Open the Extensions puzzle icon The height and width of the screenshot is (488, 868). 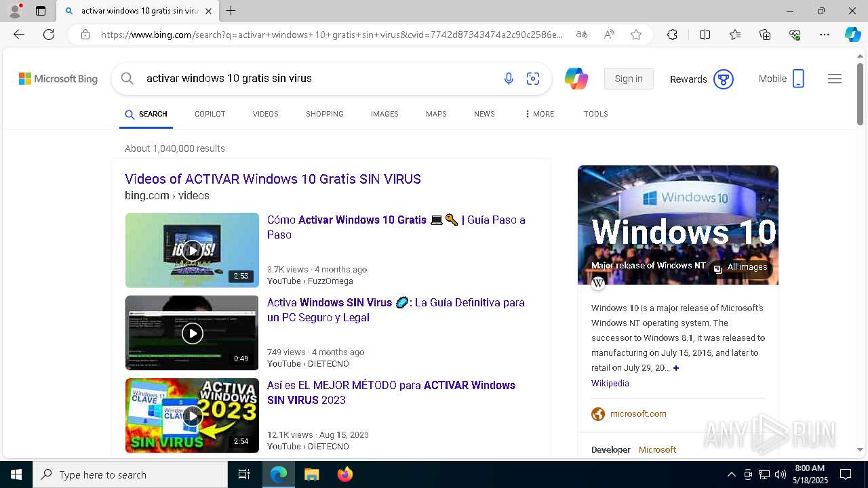click(x=672, y=35)
